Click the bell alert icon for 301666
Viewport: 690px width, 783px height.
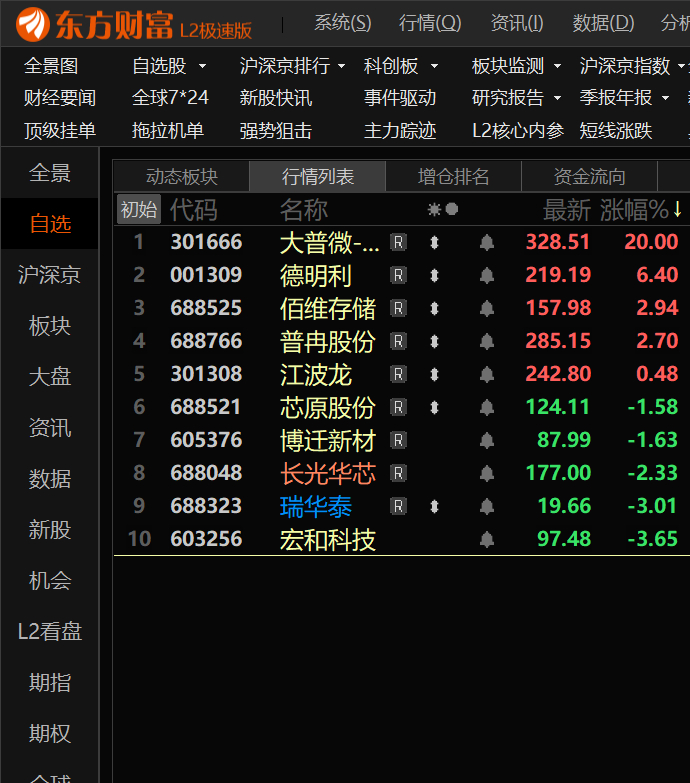(x=487, y=243)
